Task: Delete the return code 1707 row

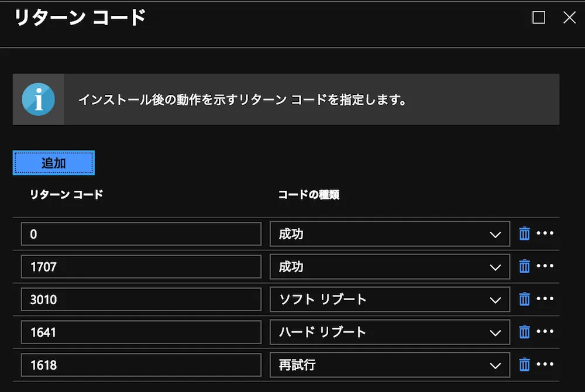Action: click(x=525, y=267)
